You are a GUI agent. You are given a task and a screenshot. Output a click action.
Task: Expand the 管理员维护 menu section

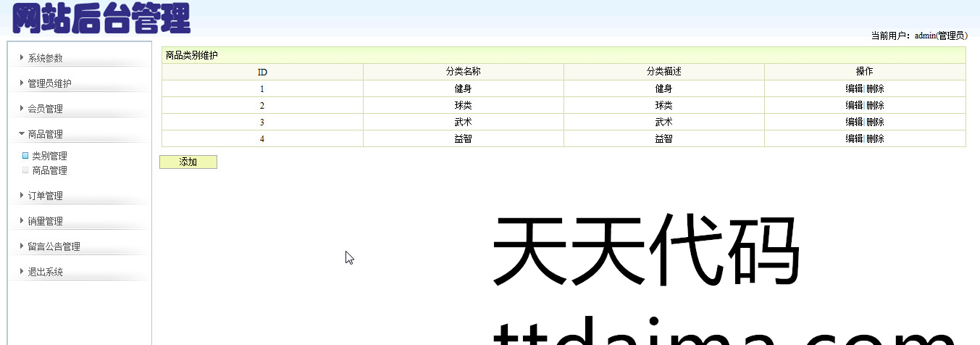49,83
